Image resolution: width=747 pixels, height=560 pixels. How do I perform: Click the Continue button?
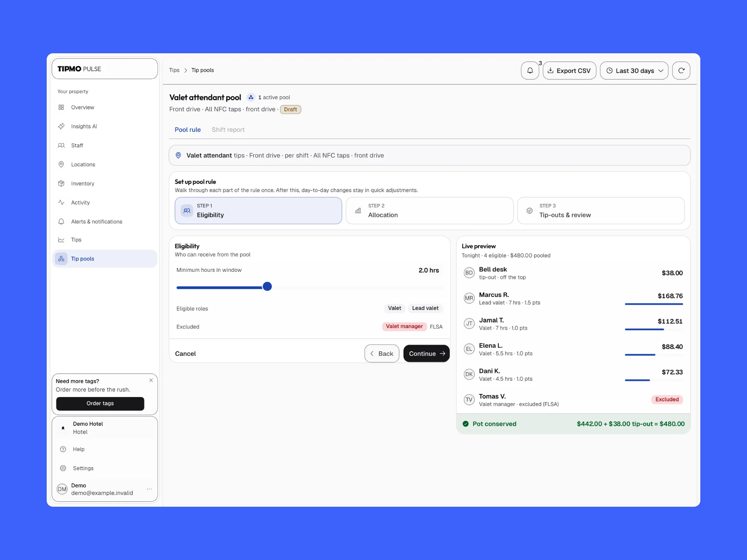tap(426, 353)
